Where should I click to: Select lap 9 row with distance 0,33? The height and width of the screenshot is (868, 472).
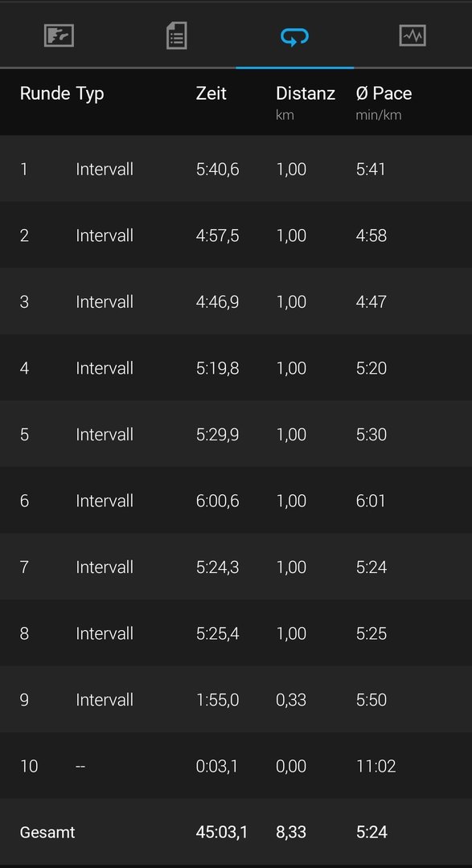tap(236, 699)
